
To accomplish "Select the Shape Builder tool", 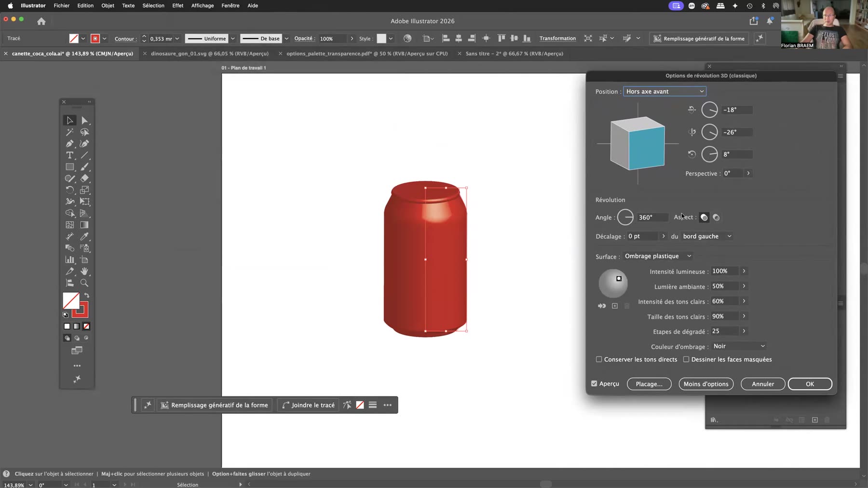I will click(70, 213).
